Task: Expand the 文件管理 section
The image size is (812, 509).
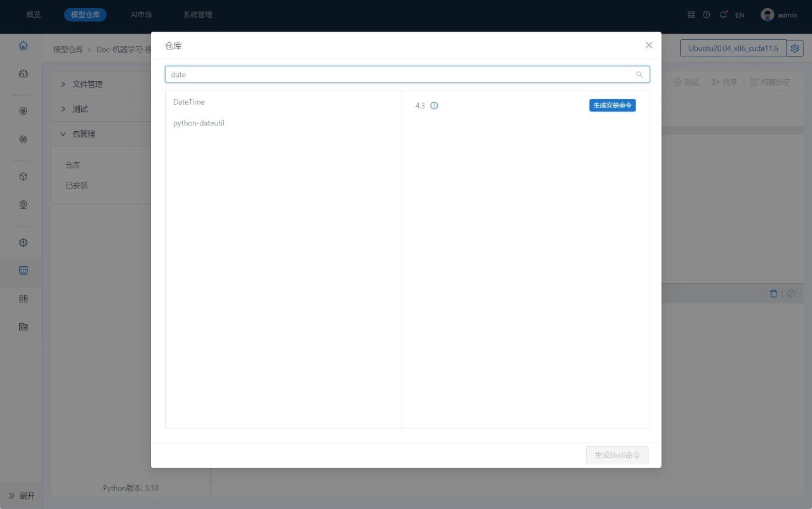Action: [87, 84]
